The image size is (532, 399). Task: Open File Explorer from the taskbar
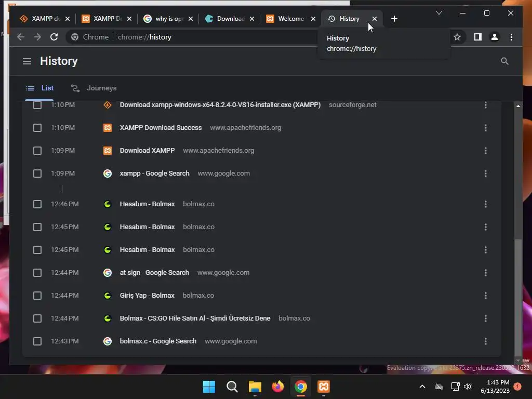255,387
